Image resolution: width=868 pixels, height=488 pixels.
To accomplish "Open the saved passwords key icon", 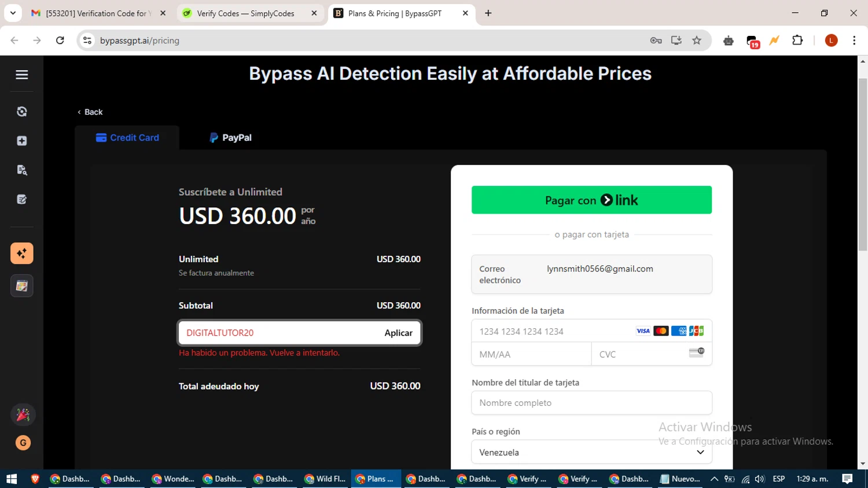I will [x=656, y=41].
